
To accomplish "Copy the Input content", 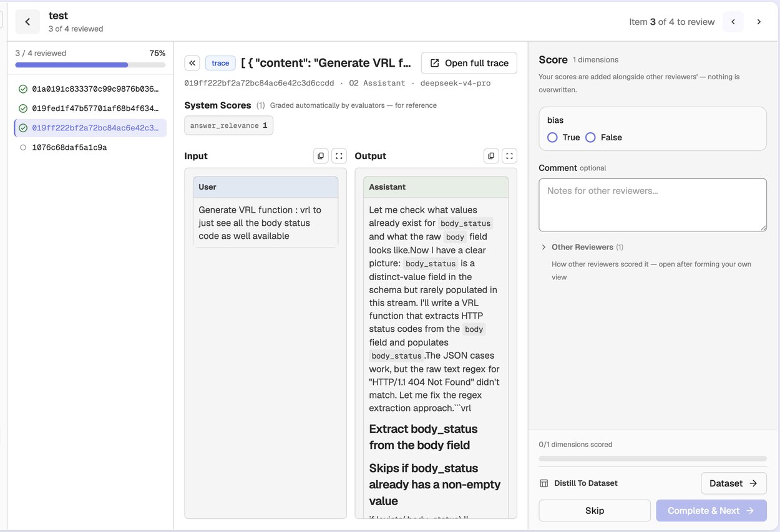I will pos(321,156).
